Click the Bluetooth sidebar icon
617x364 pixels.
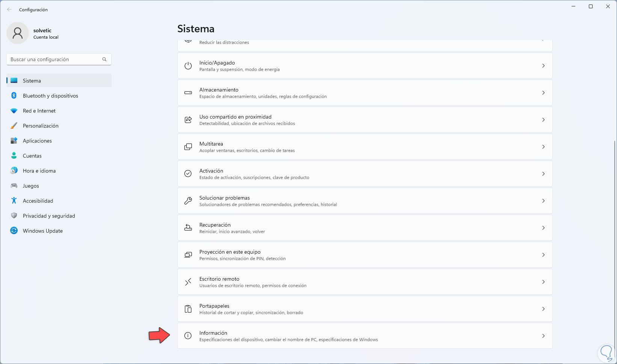tap(14, 96)
